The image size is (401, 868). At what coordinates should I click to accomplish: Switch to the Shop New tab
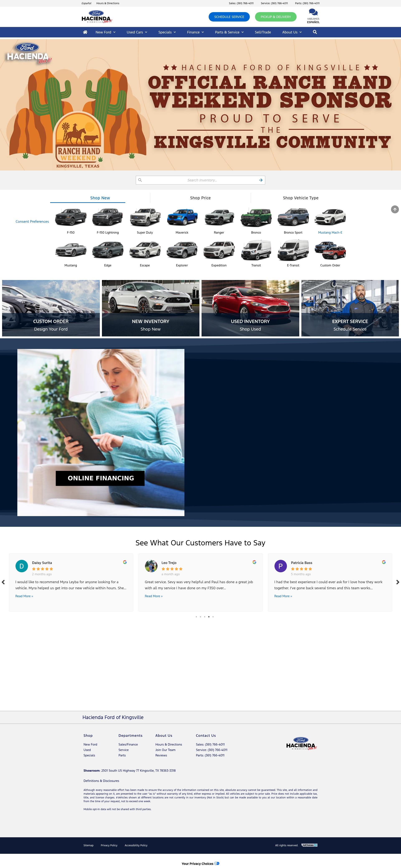pyautogui.click(x=100, y=198)
